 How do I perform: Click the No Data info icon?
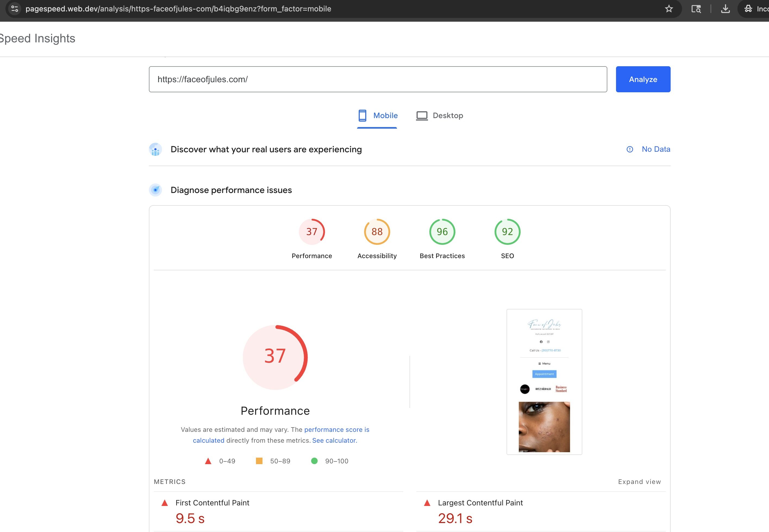tap(630, 149)
